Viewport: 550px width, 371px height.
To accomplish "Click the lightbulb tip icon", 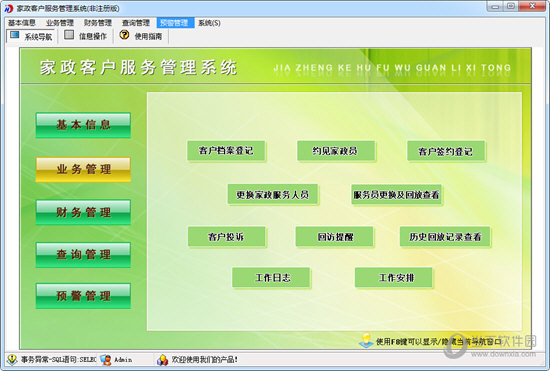I will tap(367, 340).
